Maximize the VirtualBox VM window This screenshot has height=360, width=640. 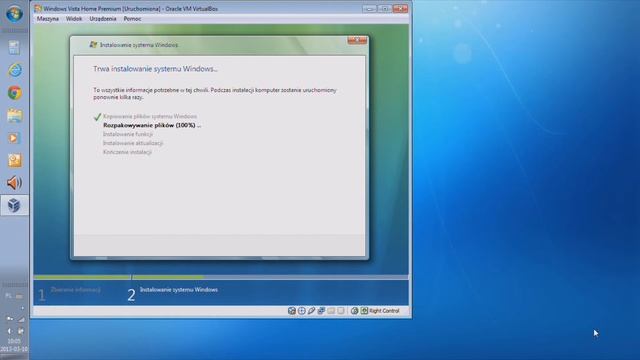pos(384,9)
